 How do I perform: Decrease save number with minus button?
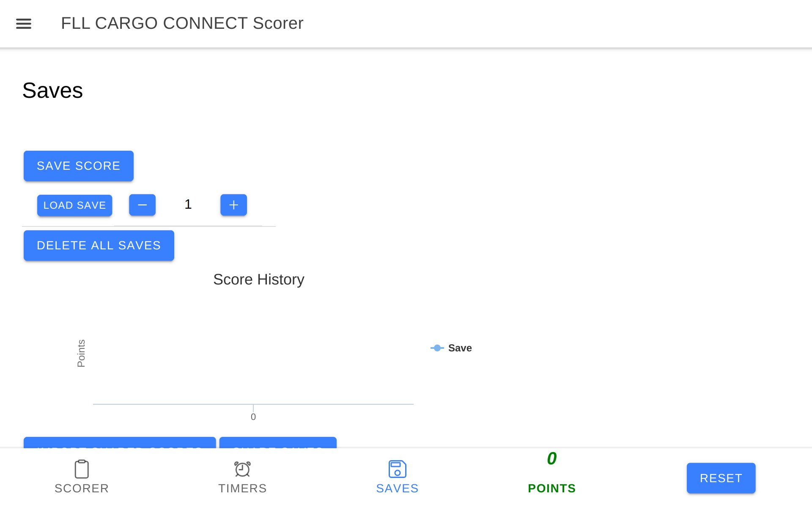[x=142, y=205]
